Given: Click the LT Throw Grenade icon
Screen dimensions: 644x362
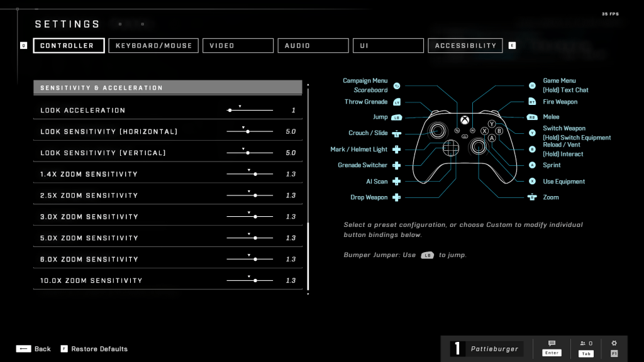Looking at the screenshot, I should tap(397, 102).
